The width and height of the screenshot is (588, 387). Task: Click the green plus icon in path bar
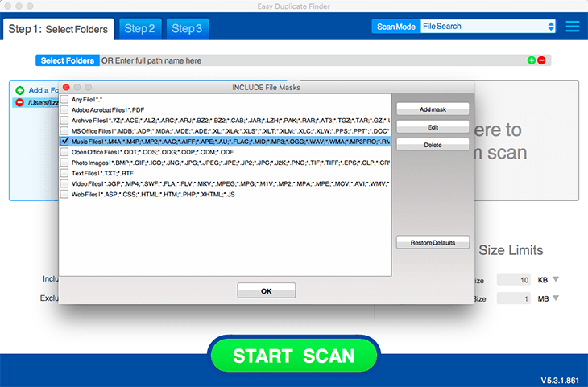click(x=532, y=60)
